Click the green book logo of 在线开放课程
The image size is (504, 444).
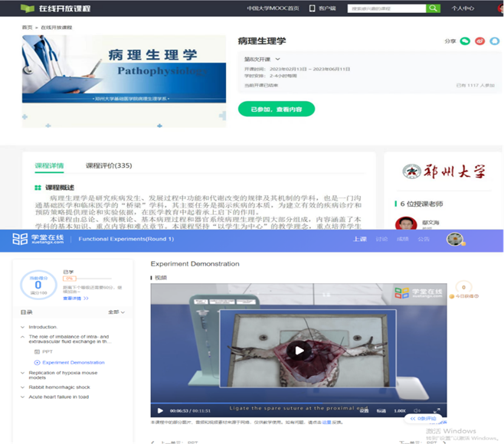tap(28, 8)
